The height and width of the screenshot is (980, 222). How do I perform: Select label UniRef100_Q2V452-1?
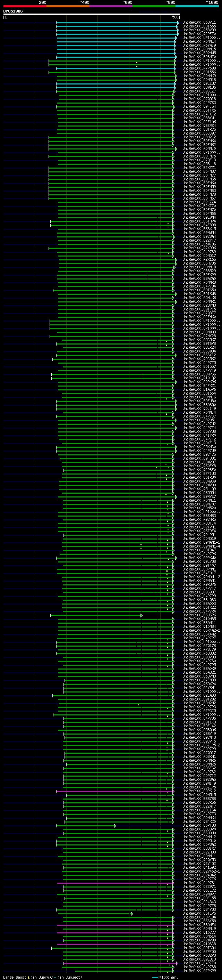tap(201, 871)
